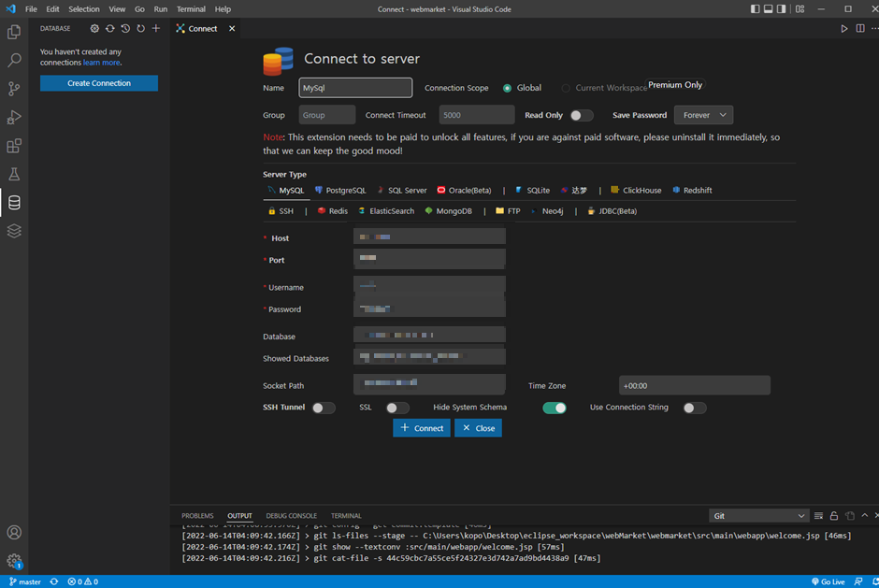Image resolution: width=879 pixels, height=588 pixels.
Task: Close the Connect editor tab
Action: pyautogui.click(x=232, y=29)
